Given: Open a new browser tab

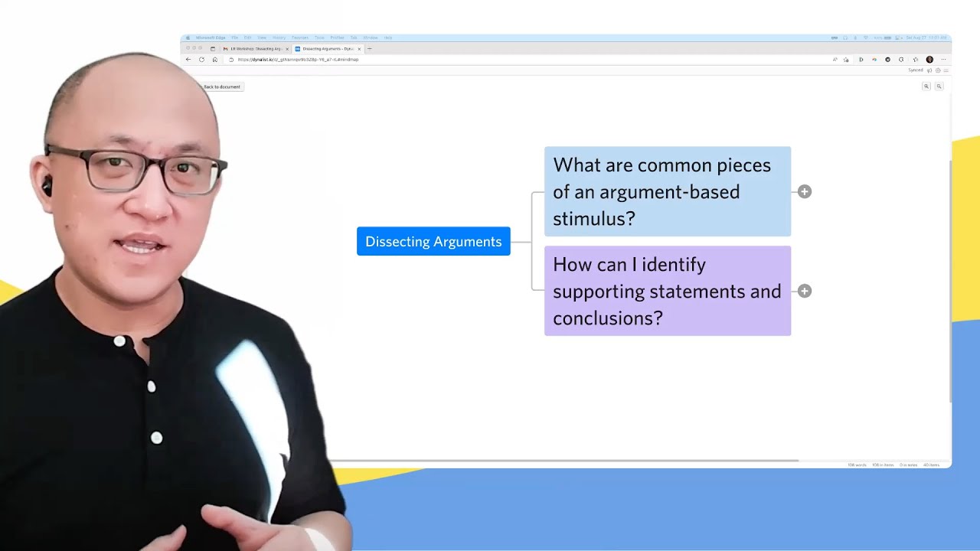Looking at the screenshot, I should (x=370, y=48).
